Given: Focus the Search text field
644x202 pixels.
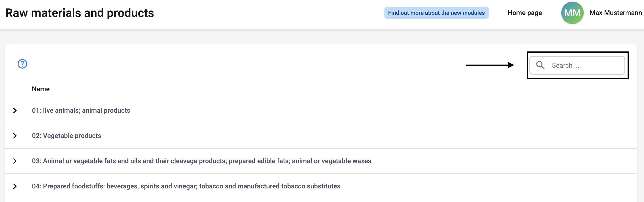Looking at the screenshot, I should coord(585,65).
